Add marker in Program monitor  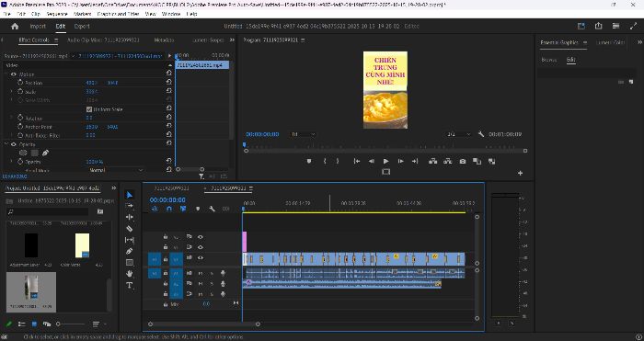(x=309, y=161)
